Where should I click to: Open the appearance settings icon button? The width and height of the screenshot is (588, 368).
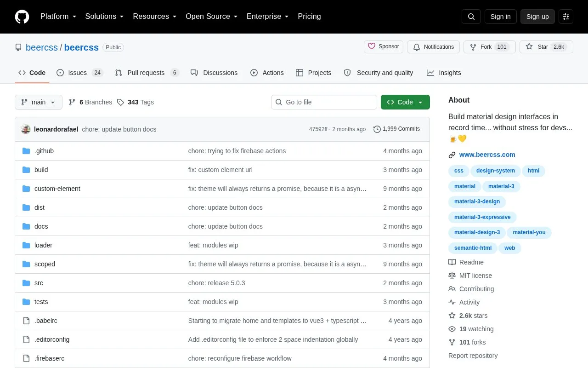click(x=566, y=17)
